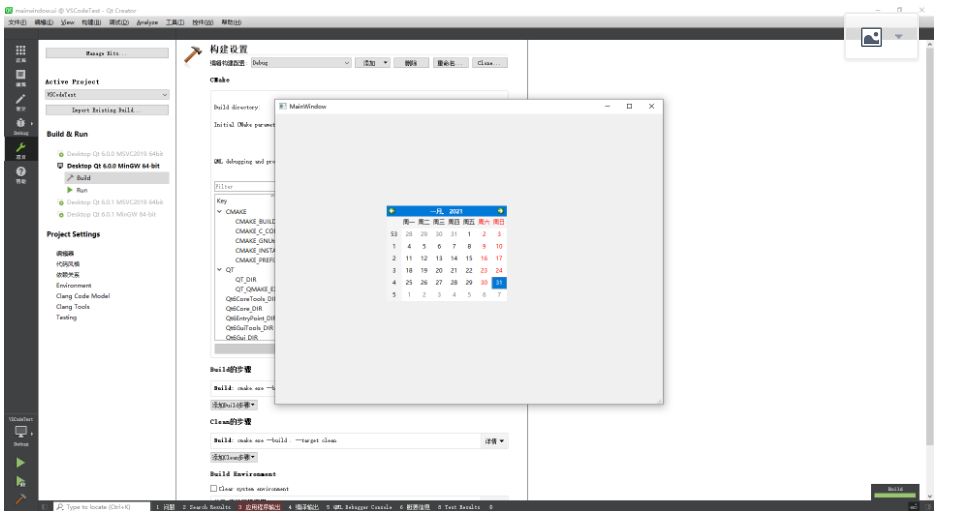Image resolution: width=954 pixels, height=523 pixels.
Task: Open the dropdown arrow beside image icon
Action: [x=899, y=37]
